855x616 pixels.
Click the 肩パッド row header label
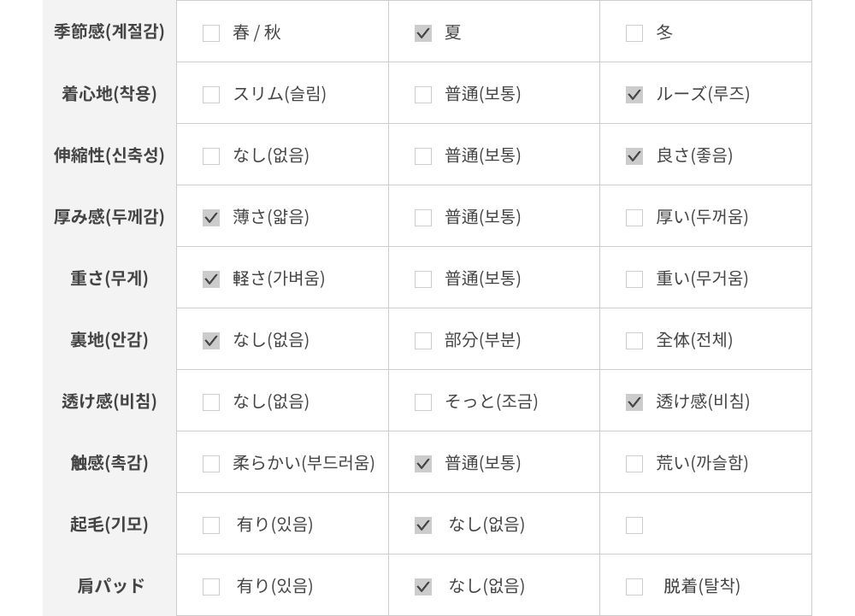click(110, 586)
